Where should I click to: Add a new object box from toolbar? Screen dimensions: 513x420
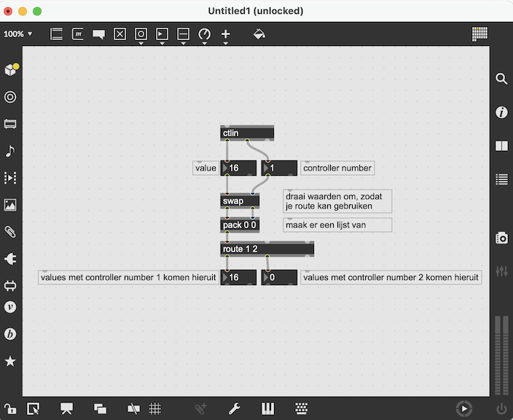56,34
